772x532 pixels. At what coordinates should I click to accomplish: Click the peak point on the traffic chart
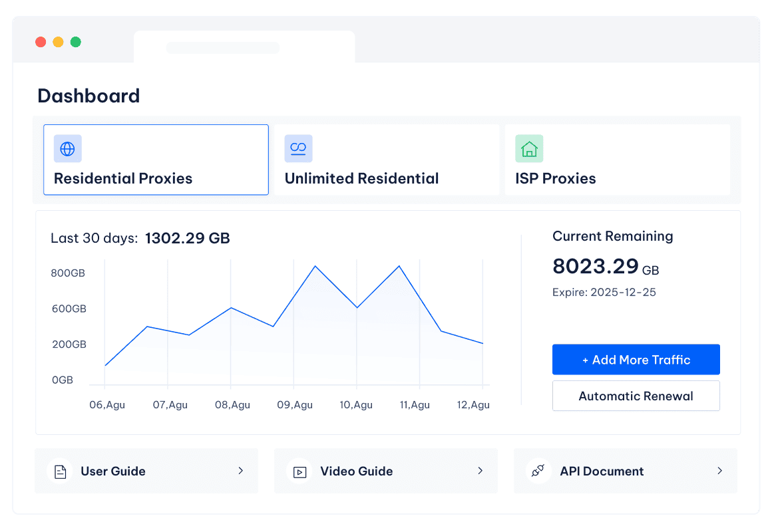315,265
